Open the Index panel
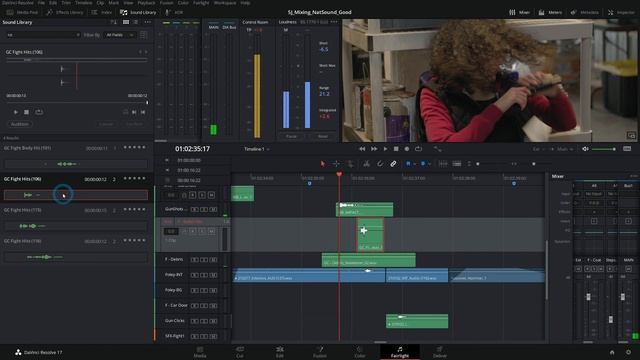This screenshot has height=360, width=640. [x=102, y=12]
